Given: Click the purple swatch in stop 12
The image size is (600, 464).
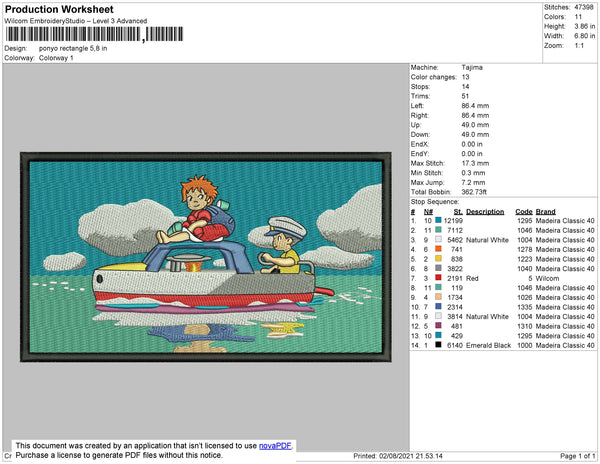Looking at the screenshot, I should [x=438, y=326].
